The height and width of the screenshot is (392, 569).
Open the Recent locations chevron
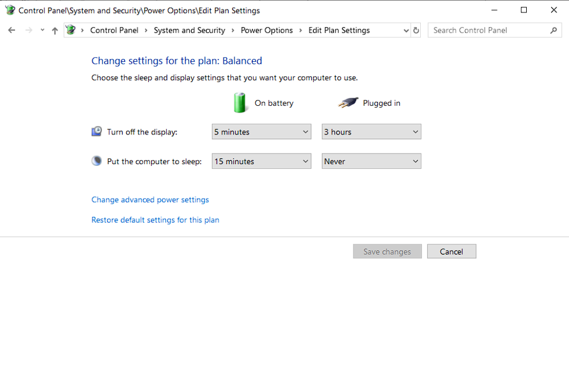(42, 30)
